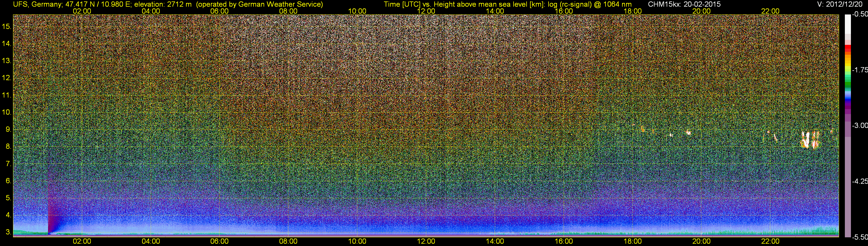Viewport: 868px width, 246px height.
Task: Click the height axis label '5.'
Action: point(8,198)
